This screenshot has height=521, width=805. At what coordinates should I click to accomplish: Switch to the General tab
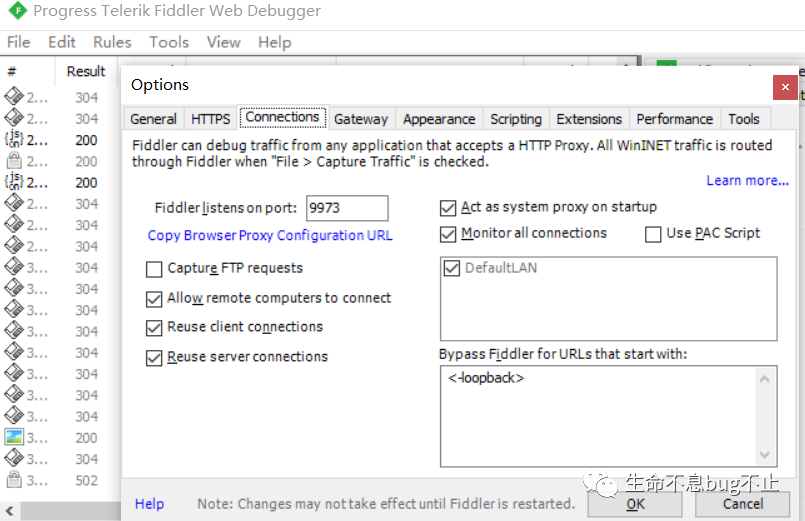pos(153,119)
